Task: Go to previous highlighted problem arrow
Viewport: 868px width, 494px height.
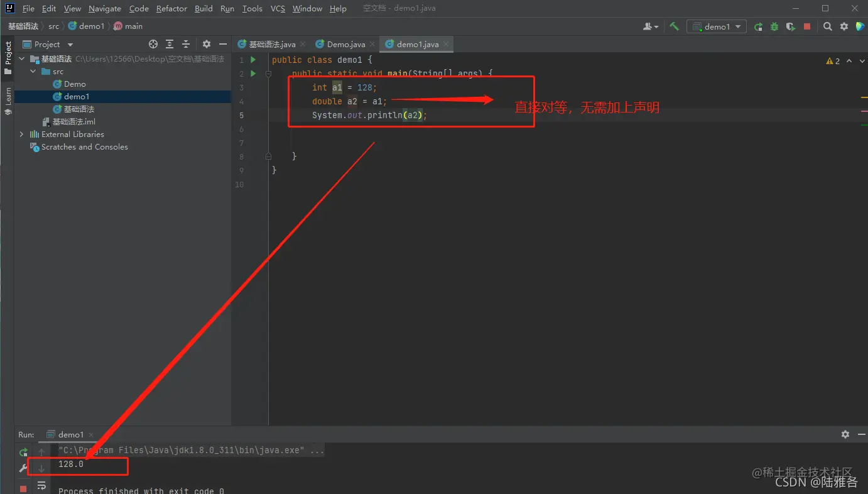Action: [x=849, y=61]
